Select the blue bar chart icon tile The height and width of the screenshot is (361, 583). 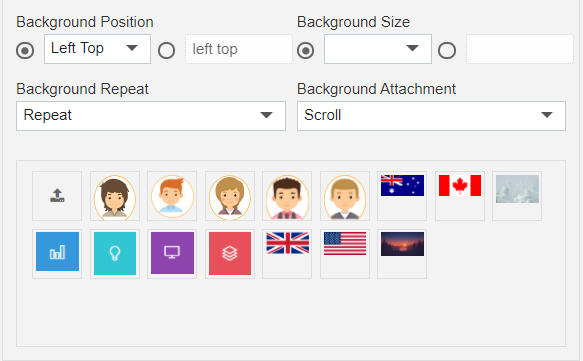tap(57, 254)
